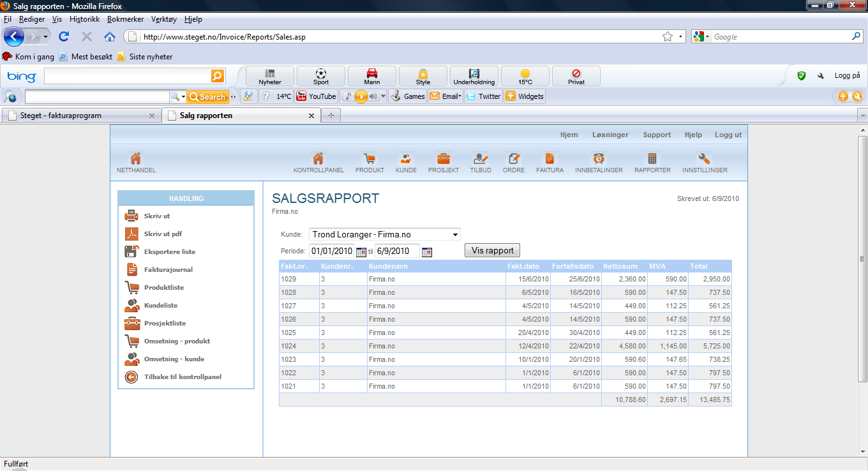Open the Innstillinger wrench icon
Screen dimensions: 868x471
coord(705,158)
